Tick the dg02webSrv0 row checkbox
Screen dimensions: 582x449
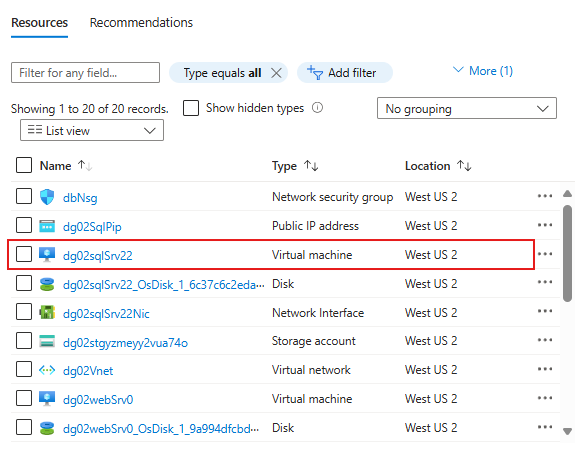[24, 398]
